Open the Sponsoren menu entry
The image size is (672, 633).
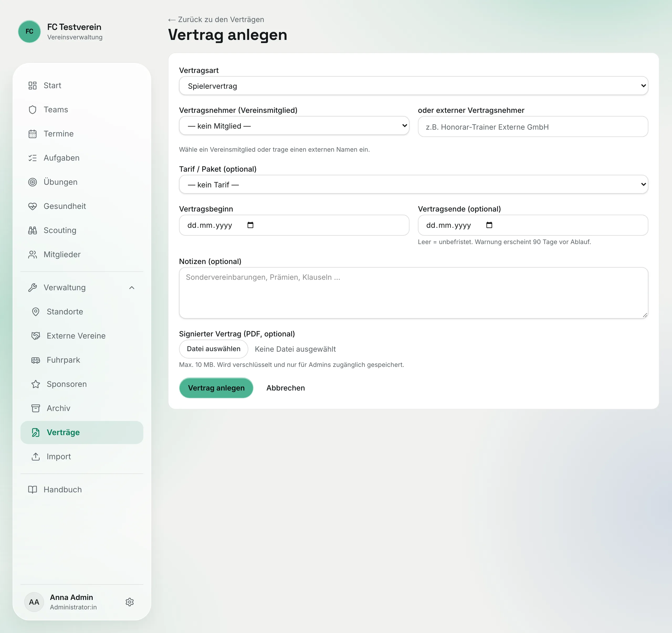(x=82, y=384)
